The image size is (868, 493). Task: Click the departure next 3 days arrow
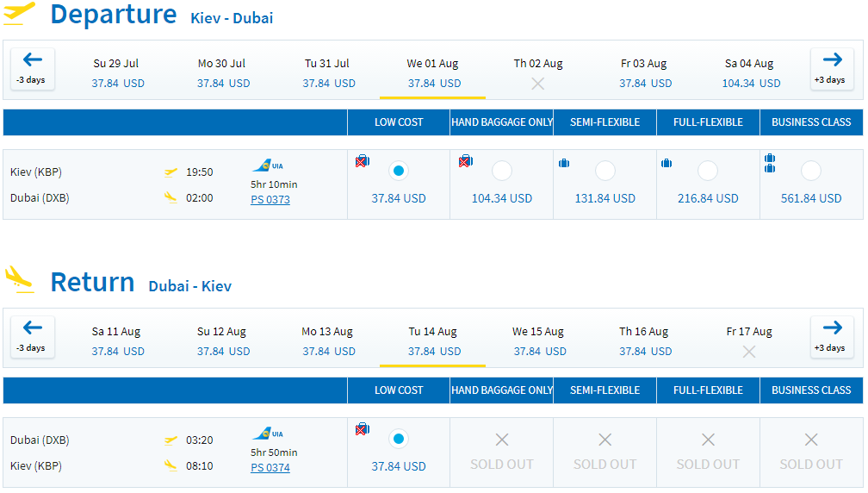tap(832, 69)
